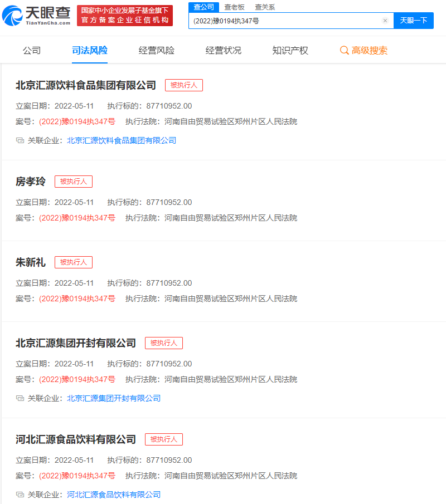Open the 经营风险 tab
Image resolution: width=446 pixels, height=504 pixels.
pos(157,51)
